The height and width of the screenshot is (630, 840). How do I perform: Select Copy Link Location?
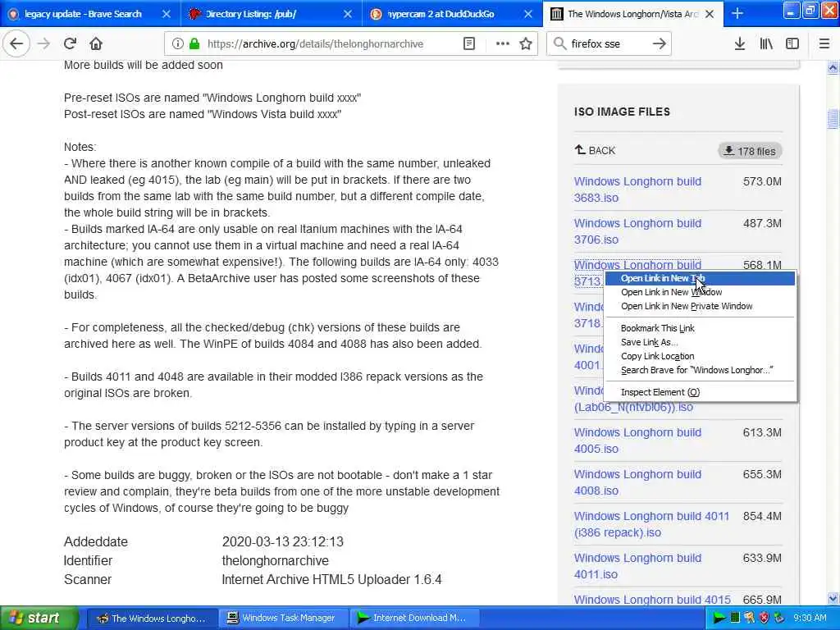(x=700, y=356)
